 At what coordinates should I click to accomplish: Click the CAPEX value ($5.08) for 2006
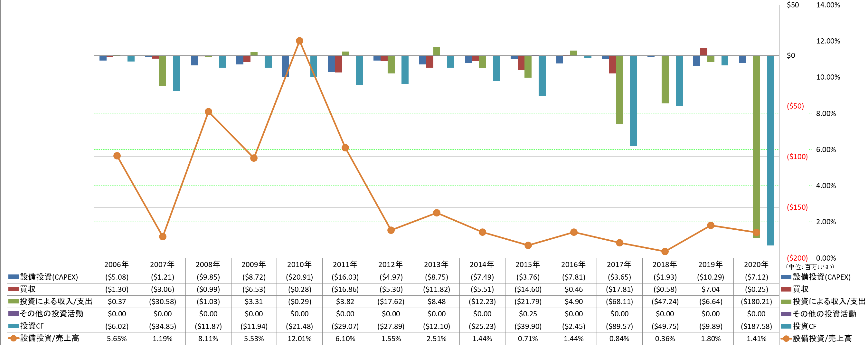pos(117,277)
